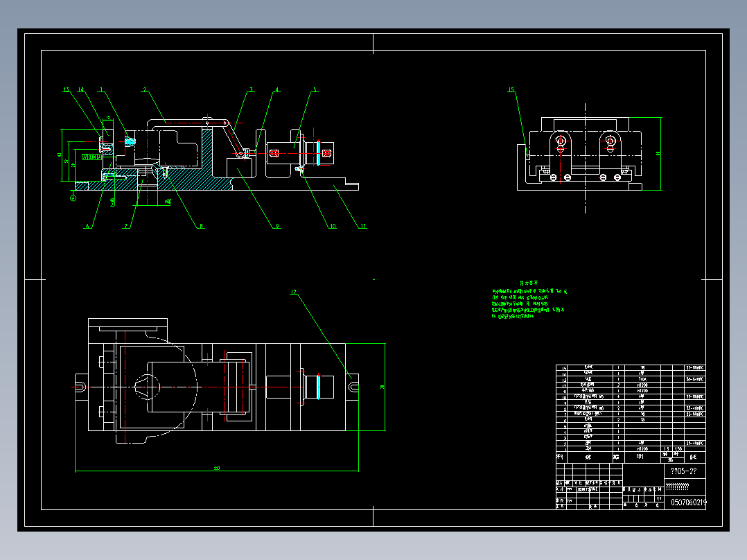Click part balloon number 7

pos(126,226)
